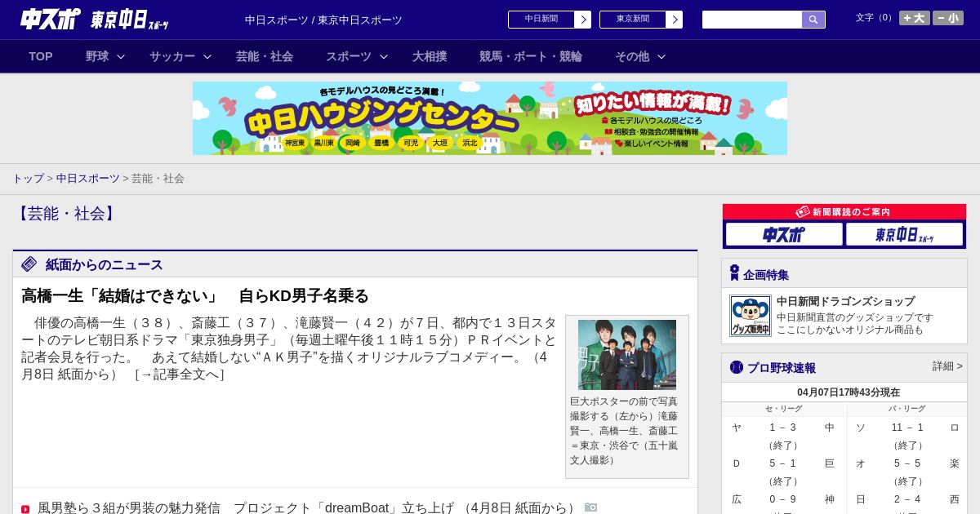Image resolution: width=980 pixels, height=514 pixels.
Task: Click the red bullet before 風男塾 article
Action: click(25, 509)
